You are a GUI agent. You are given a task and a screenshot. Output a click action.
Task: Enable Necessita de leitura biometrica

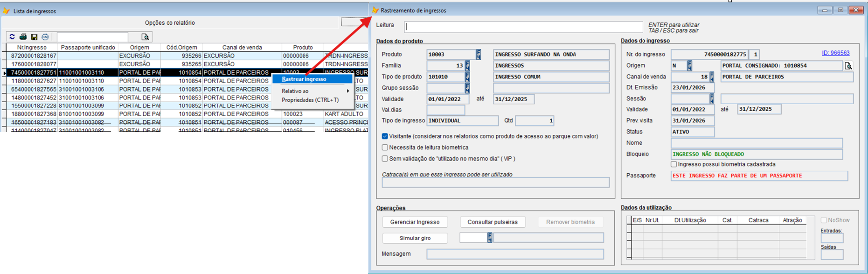click(385, 148)
